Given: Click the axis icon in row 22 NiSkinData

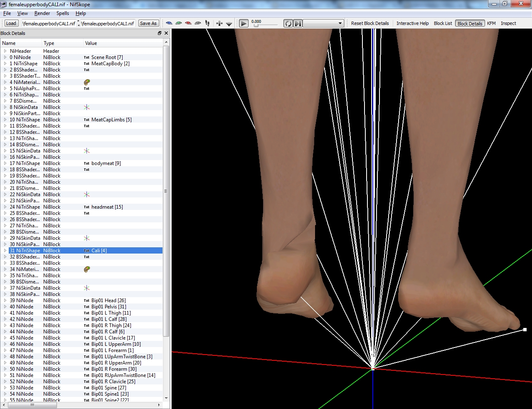Looking at the screenshot, I should click(86, 195).
